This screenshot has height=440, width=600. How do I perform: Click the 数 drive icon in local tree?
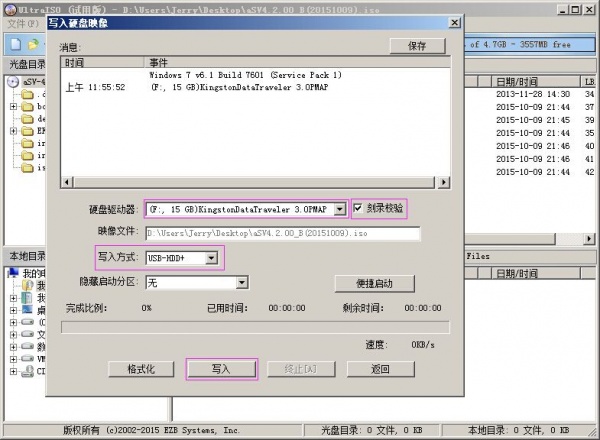click(x=28, y=346)
